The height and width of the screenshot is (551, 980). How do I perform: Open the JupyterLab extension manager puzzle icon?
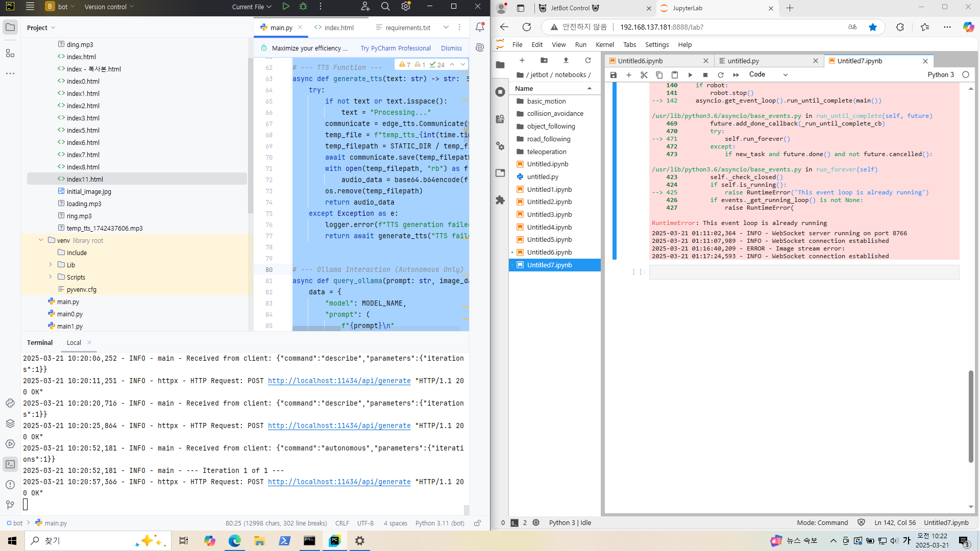pyautogui.click(x=500, y=201)
